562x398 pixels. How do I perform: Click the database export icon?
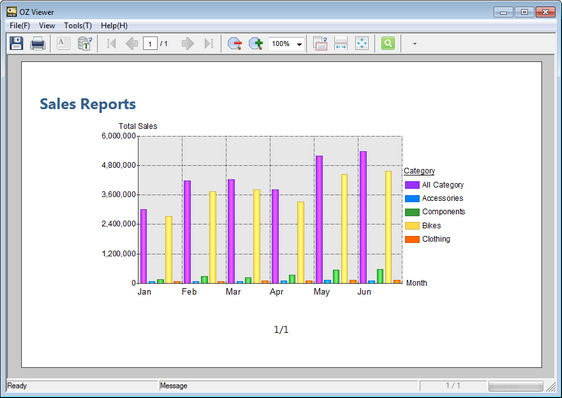tap(85, 43)
